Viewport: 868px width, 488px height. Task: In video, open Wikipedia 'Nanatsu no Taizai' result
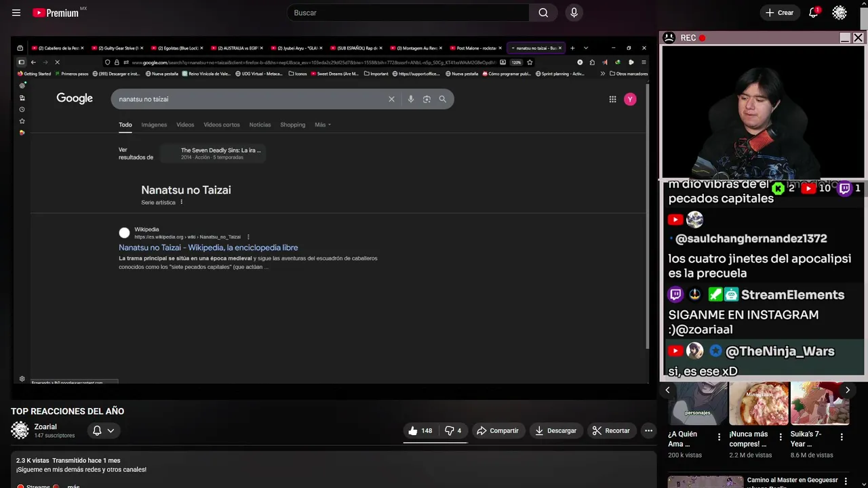pyautogui.click(x=208, y=247)
